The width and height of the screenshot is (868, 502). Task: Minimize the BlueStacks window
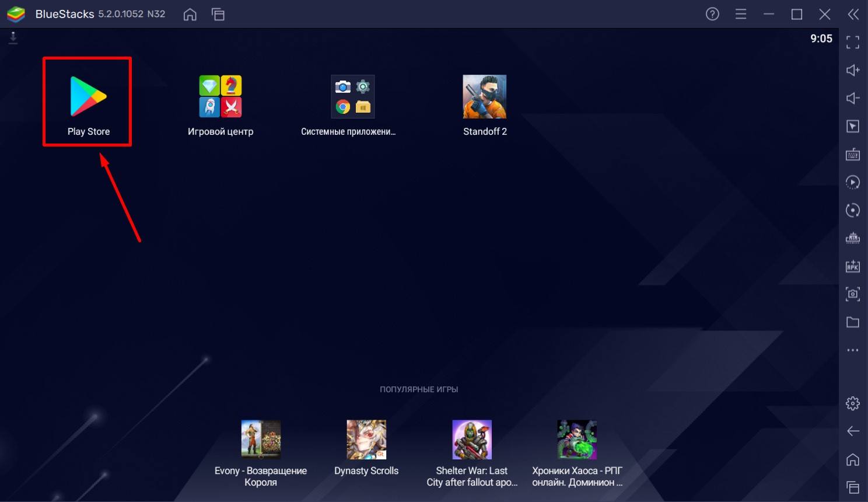[x=769, y=14]
